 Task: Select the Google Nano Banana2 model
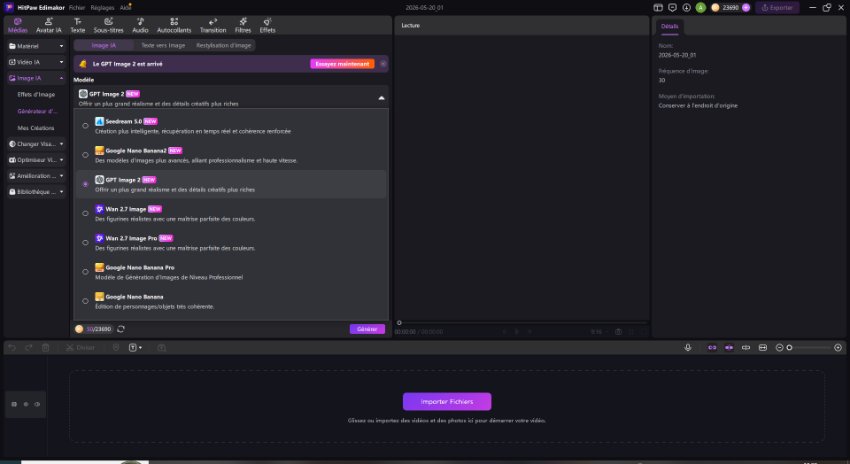pos(231,155)
